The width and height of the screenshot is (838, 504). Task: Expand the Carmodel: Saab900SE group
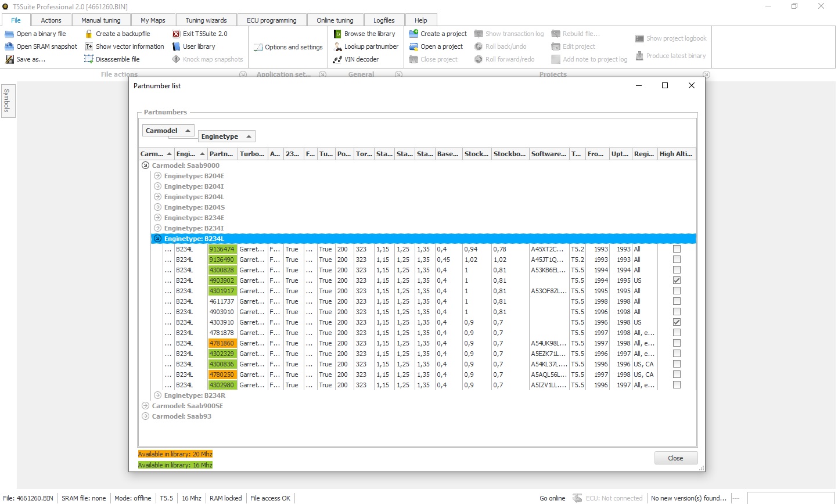click(x=145, y=406)
